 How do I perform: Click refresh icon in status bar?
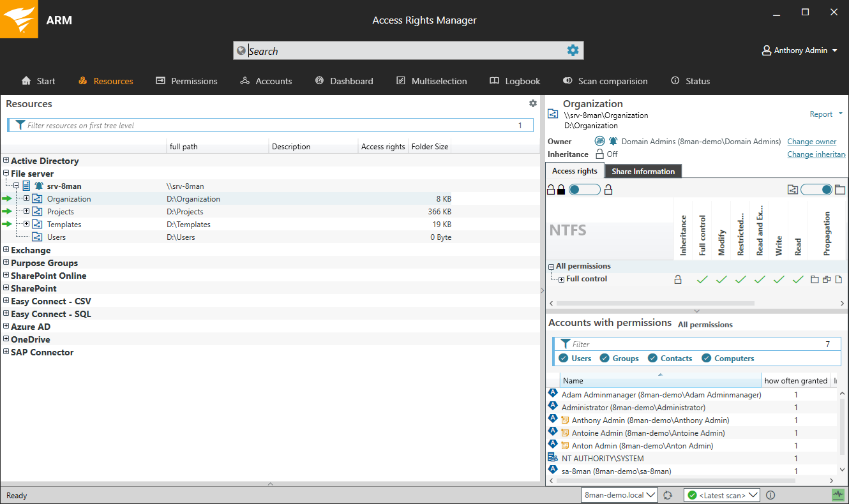click(668, 495)
